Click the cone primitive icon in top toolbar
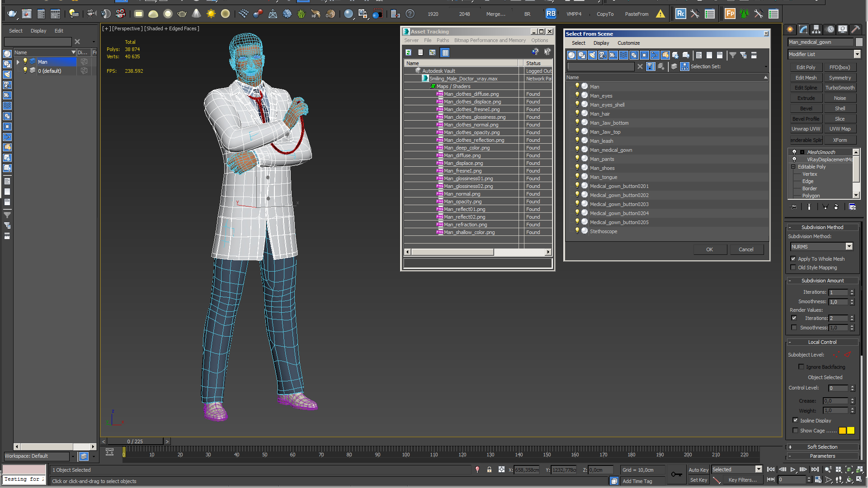This screenshot has width=868, height=488. 196,14
